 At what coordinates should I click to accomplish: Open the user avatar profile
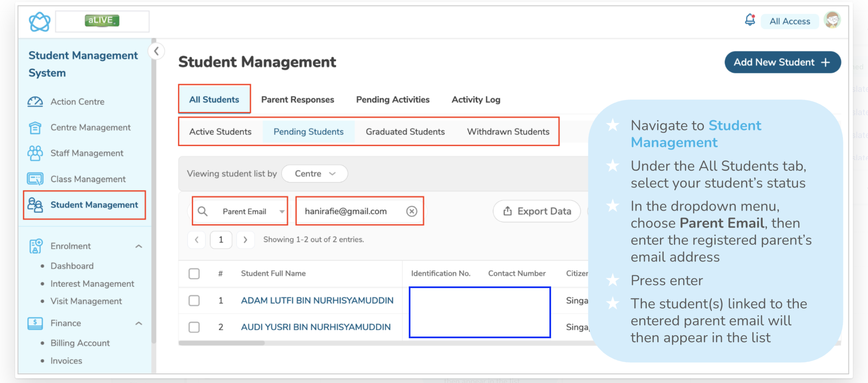[832, 20]
